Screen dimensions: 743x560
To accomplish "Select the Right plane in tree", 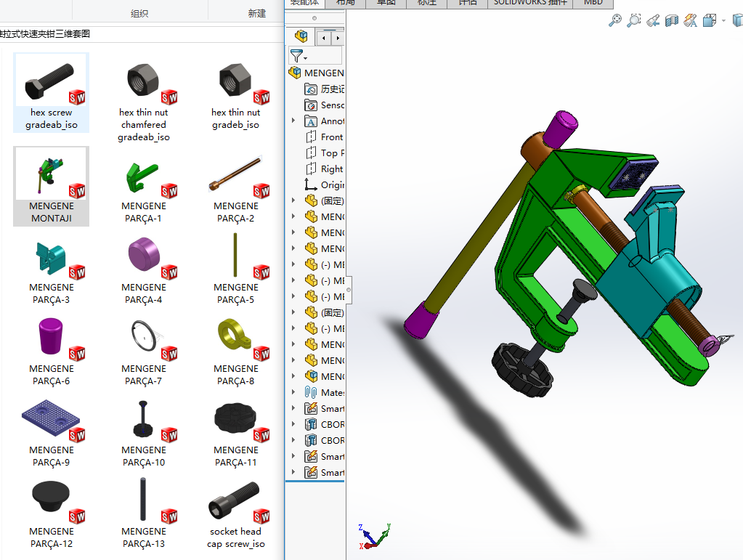I will 325,169.
